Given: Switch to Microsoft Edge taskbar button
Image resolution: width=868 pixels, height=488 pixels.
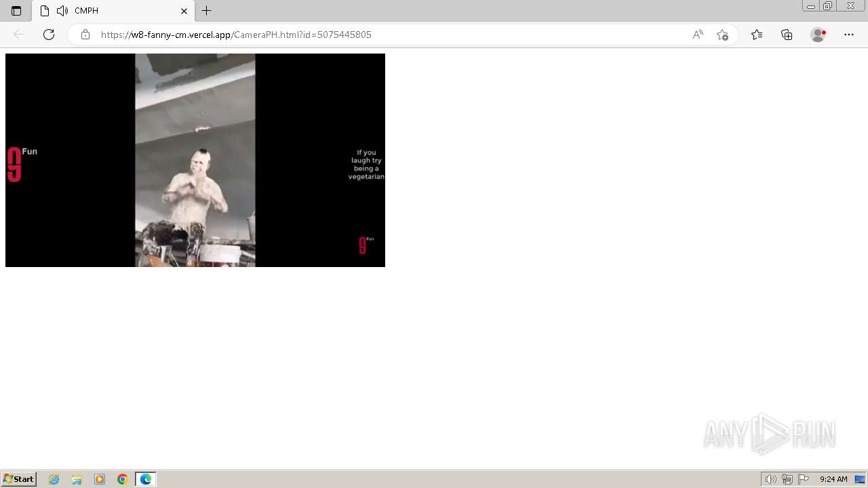Looking at the screenshot, I should [146, 479].
